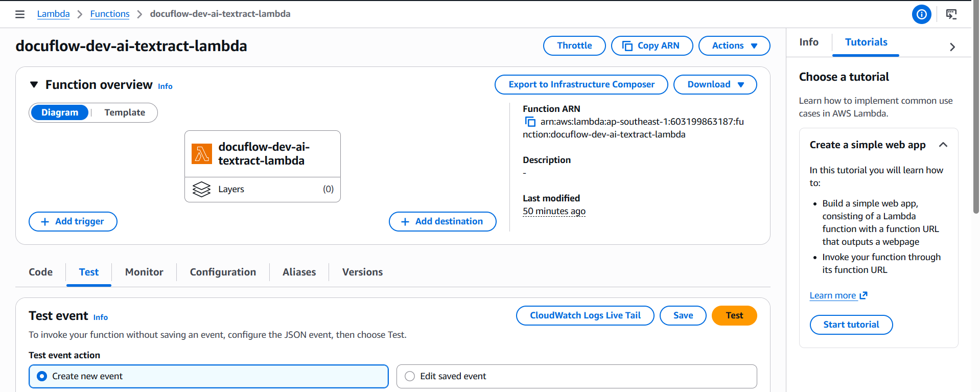Viewport: 980px width, 392px height.
Task: Save the test event
Action: (683, 315)
